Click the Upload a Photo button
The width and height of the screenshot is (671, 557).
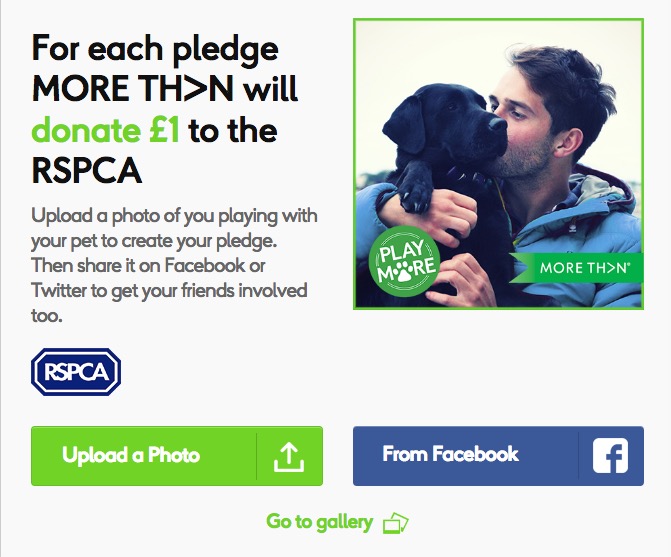177,456
